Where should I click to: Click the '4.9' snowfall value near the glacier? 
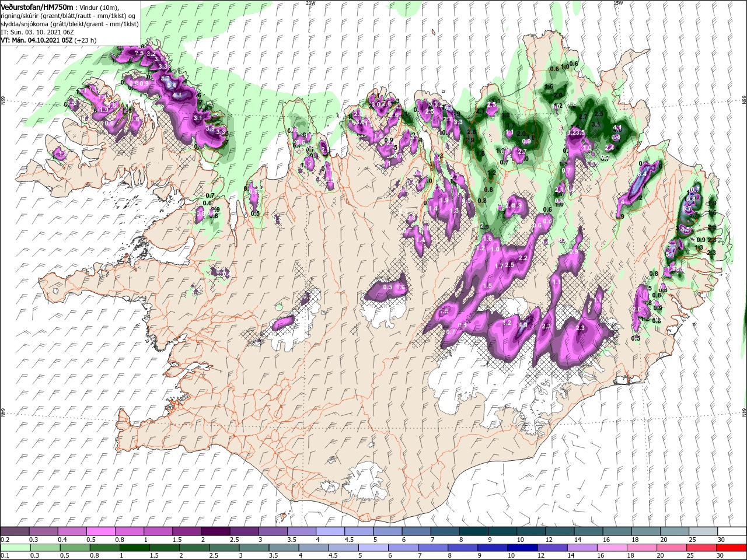click(523, 325)
